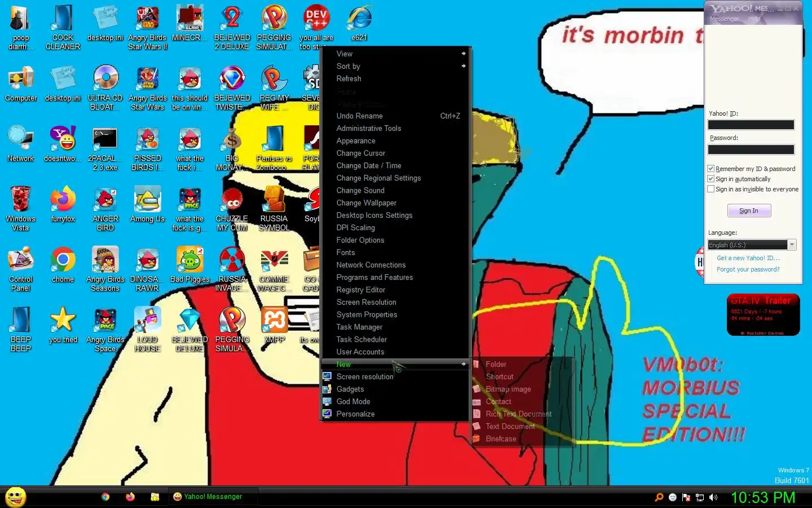Click the Password input field
The width and height of the screenshot is (812, 508).
tap(751, 150)
